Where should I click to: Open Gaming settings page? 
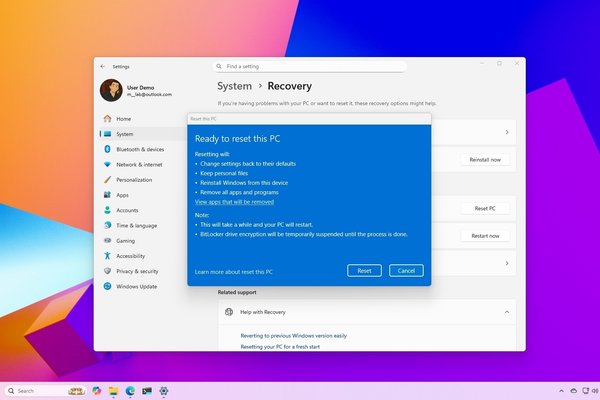pos(143,241)
